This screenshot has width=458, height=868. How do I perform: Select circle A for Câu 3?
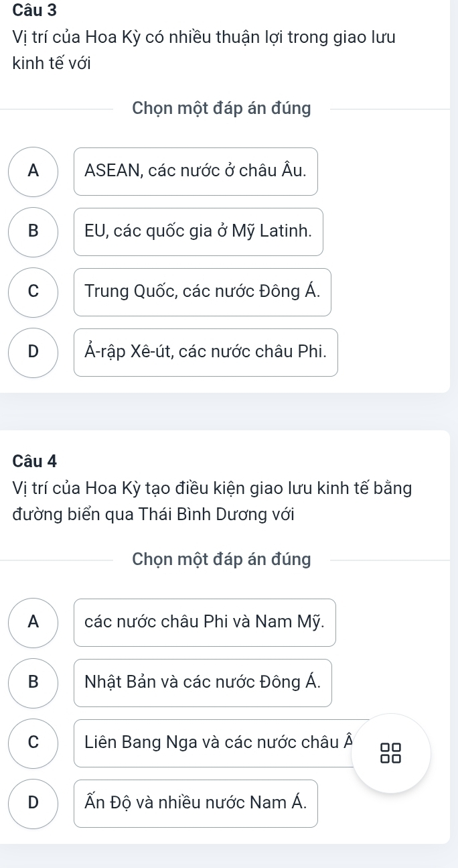[33, 172]
